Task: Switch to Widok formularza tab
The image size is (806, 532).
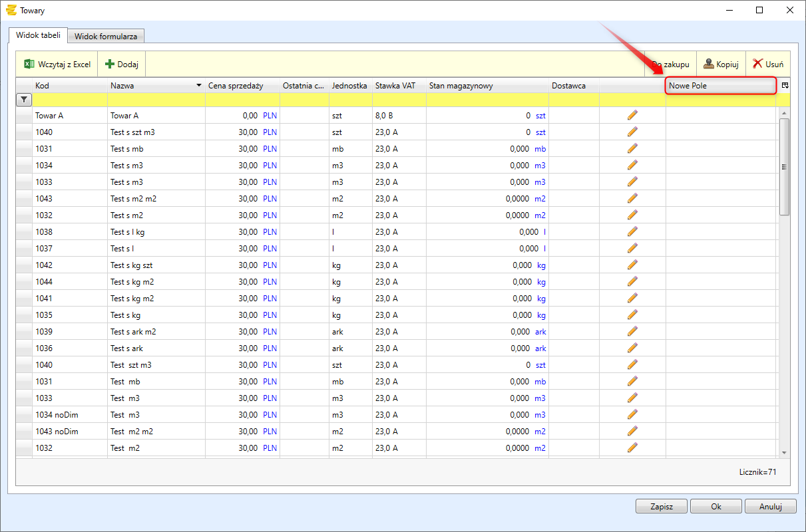Action: [x=106, y=37]
